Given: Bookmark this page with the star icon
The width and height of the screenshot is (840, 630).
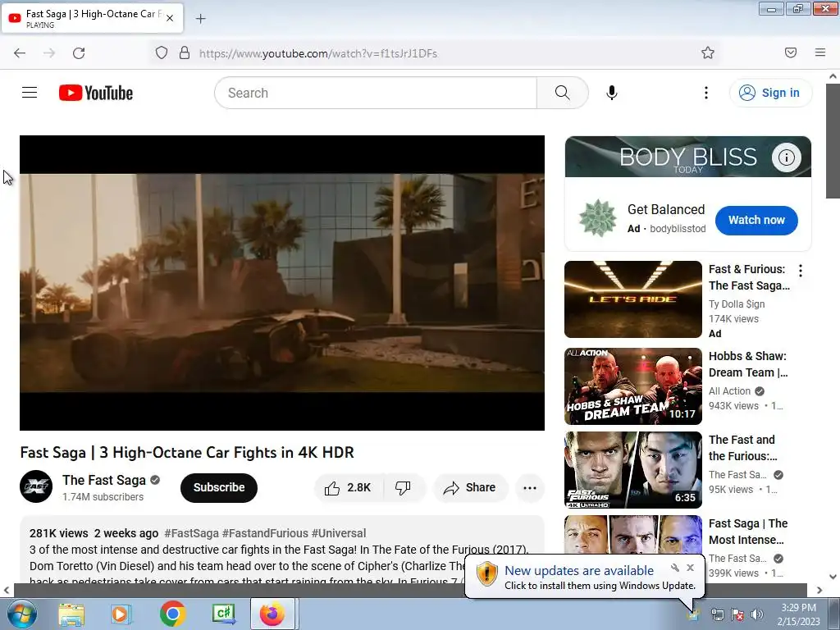Looking at the screenshot, I should [708, 52].
